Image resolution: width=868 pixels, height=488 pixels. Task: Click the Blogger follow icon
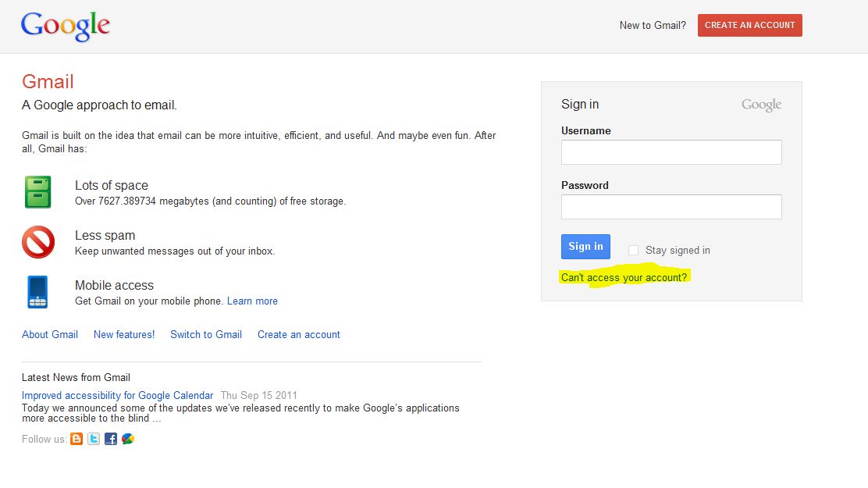point(76,439)
